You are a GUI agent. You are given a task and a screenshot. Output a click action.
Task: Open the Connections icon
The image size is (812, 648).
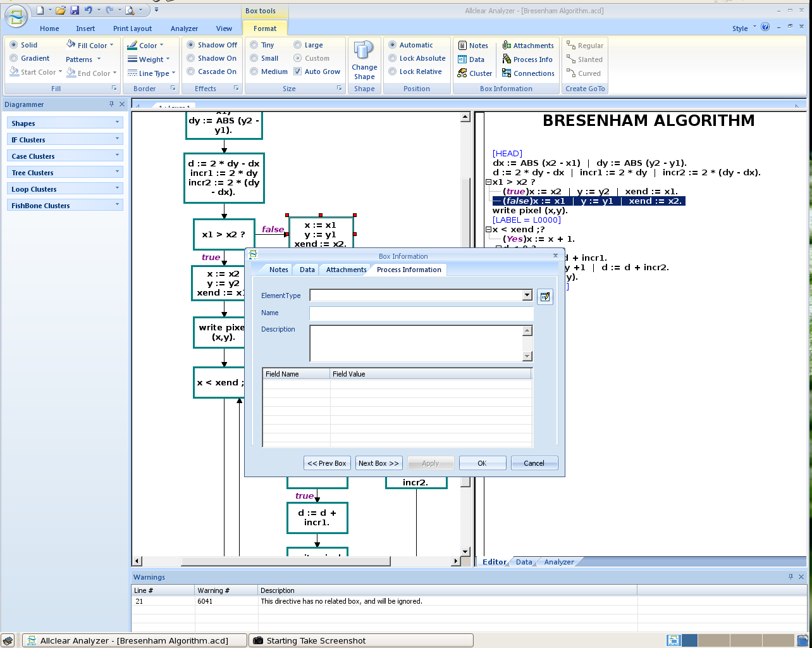[x=529, y=73]
